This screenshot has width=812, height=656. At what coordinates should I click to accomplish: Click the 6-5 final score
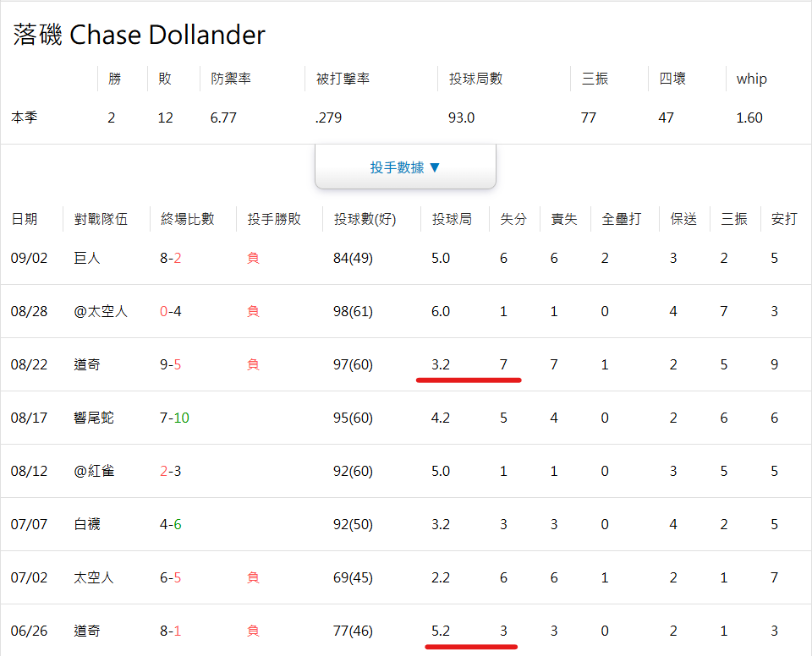click(x=170, y=578)
